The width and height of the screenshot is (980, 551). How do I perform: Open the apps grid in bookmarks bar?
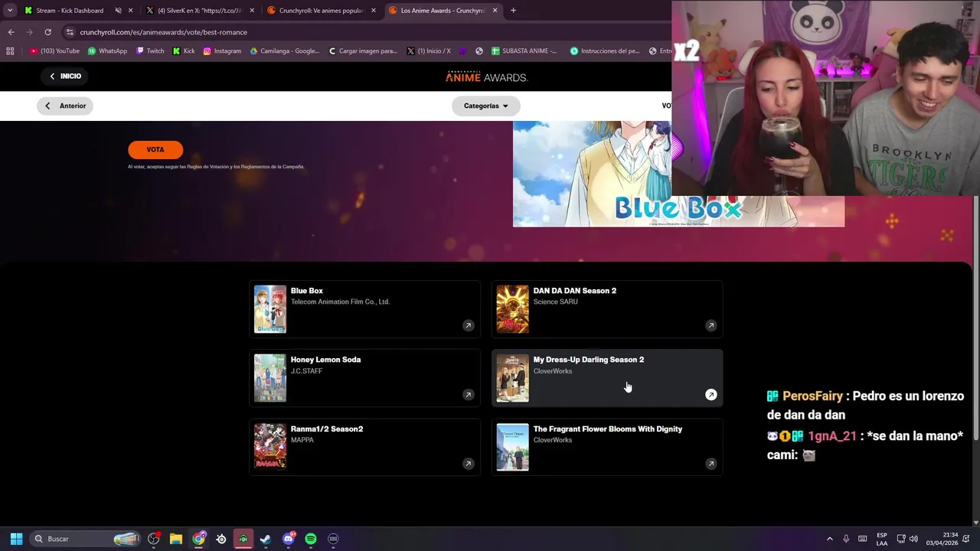[x=10, y=51]
